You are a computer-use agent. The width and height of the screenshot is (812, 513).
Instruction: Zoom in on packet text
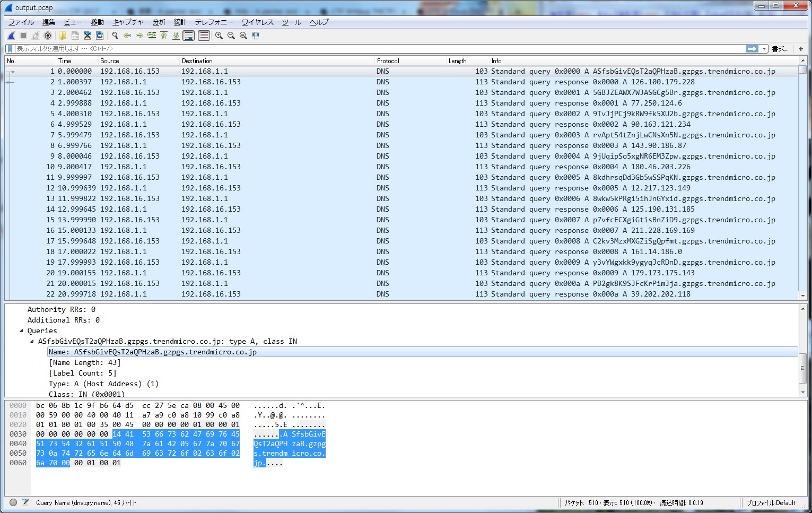(x=219, y=36)
